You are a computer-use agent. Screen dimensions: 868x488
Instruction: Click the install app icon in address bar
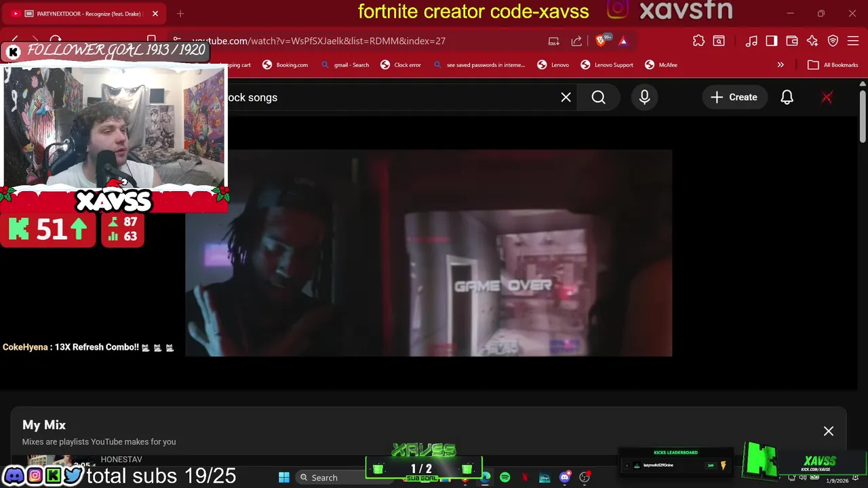[x=554, y=41]
